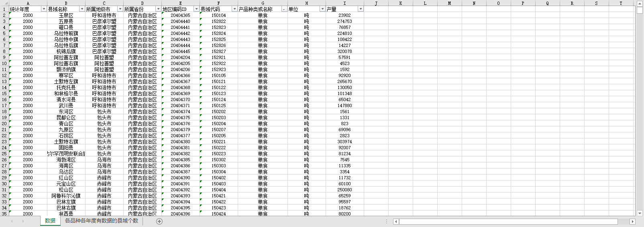Open filter dropdown for 县域名称 column
Viewport: 644px width, 227px height.
82,9
